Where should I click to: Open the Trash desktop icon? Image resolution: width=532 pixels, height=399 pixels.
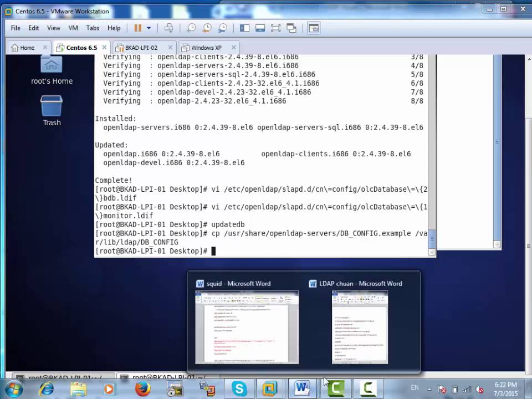tap(52, 111)
